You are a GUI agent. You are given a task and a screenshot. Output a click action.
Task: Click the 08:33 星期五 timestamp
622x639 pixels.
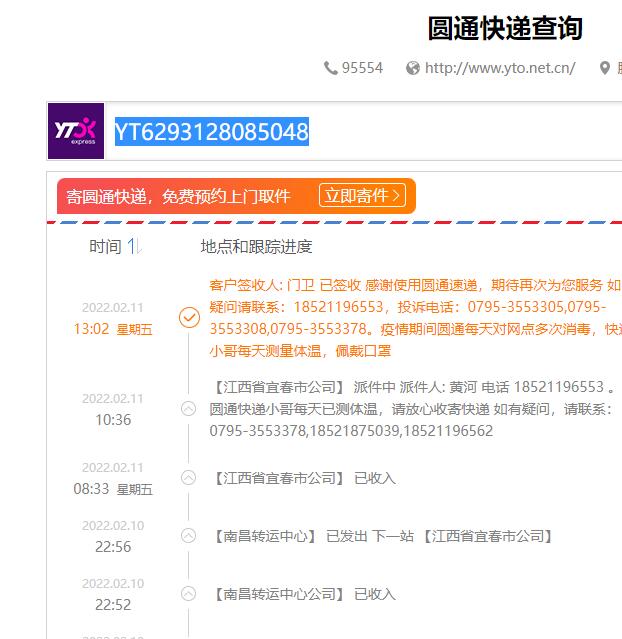coord(113,489)
